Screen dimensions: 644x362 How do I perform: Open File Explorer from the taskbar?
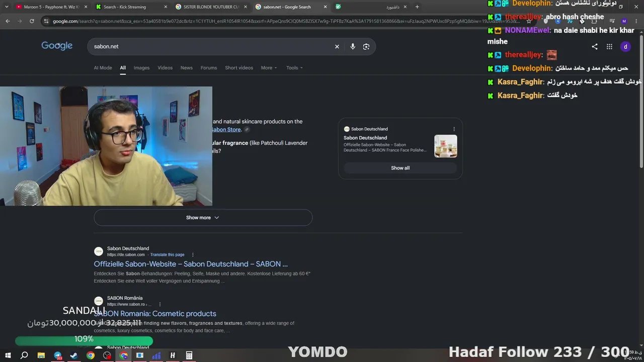pos(41,355)
